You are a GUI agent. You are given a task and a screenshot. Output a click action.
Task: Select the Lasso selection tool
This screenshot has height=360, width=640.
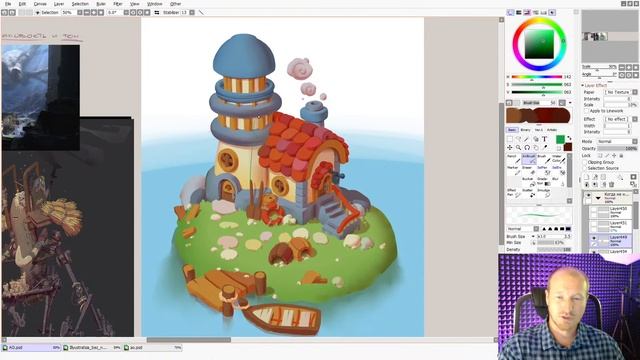pyautogui.click(x=518, y=139)
